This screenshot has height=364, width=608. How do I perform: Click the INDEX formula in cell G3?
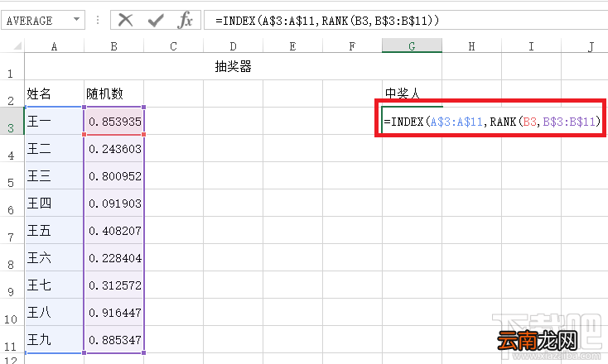tap(492, 122)
